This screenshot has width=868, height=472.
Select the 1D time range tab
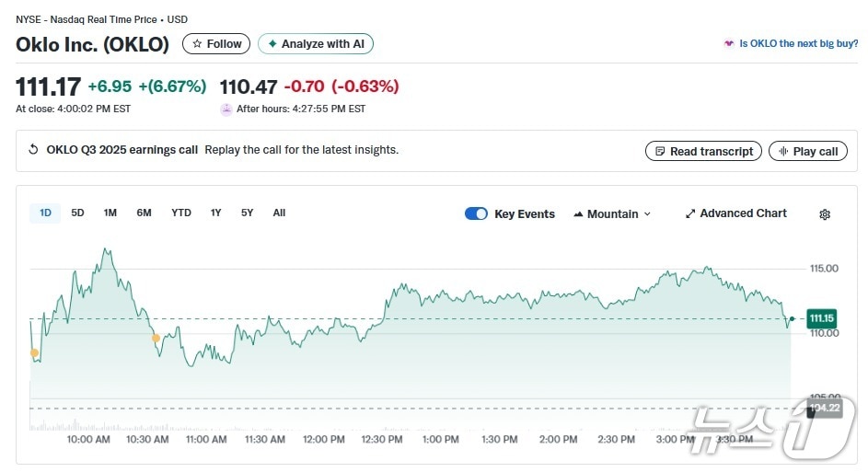click(45, 213)
